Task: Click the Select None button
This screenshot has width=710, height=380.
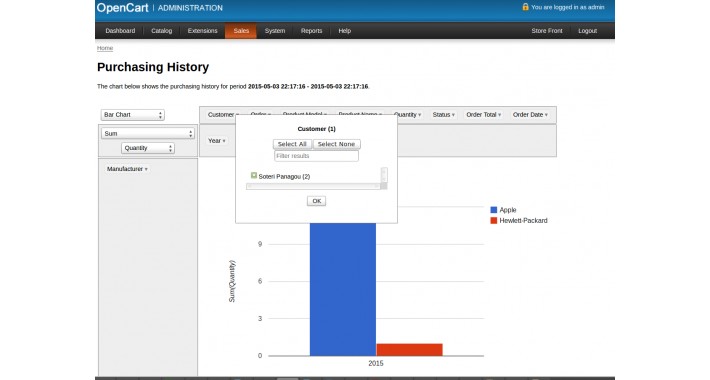Action: (336, 144)
